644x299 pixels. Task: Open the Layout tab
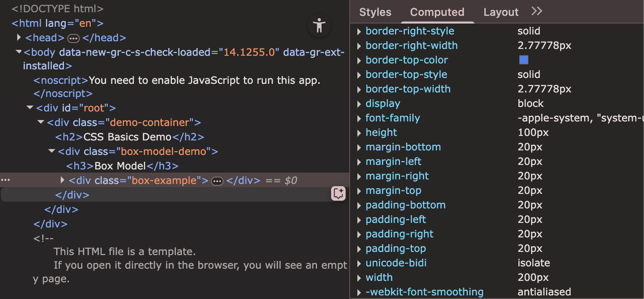coord(501,12)
